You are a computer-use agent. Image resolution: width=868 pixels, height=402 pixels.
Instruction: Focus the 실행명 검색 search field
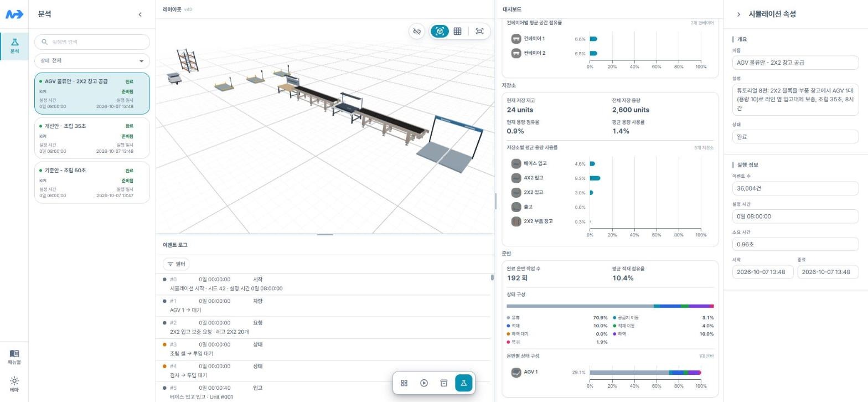pyautogui.click(x=92, y=42)
